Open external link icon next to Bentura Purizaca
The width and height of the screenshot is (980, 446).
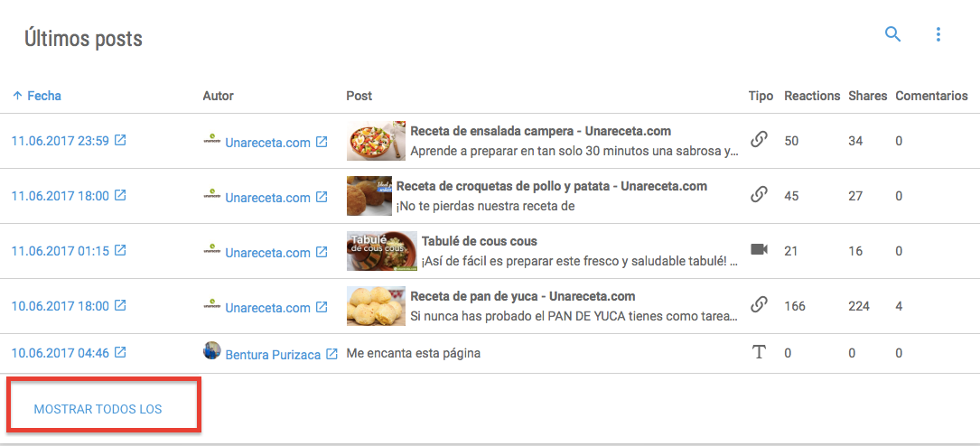pyautogui.click(x=331, y=354)
